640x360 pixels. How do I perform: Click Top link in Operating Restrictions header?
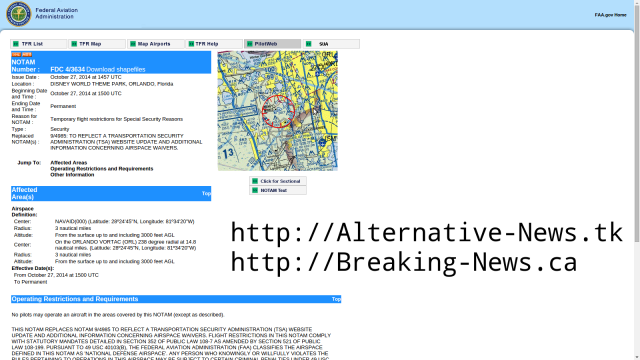336,299
